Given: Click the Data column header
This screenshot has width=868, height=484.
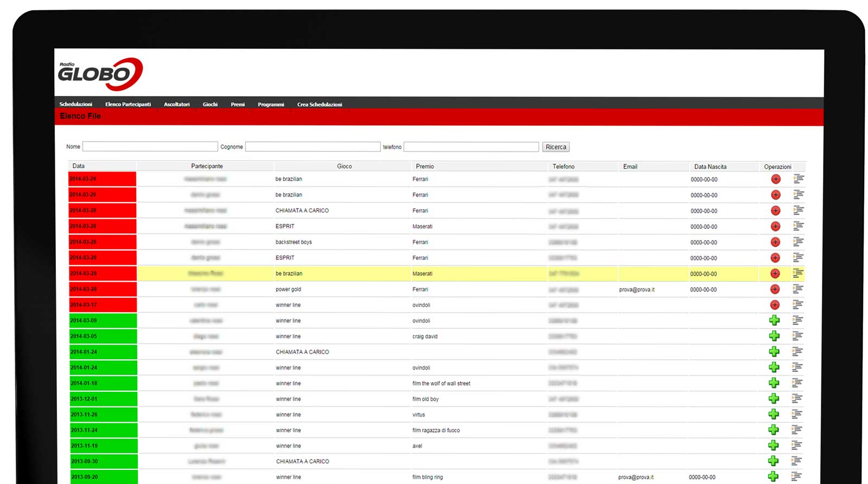Looking at the screenshot, I should coord(102,166).
